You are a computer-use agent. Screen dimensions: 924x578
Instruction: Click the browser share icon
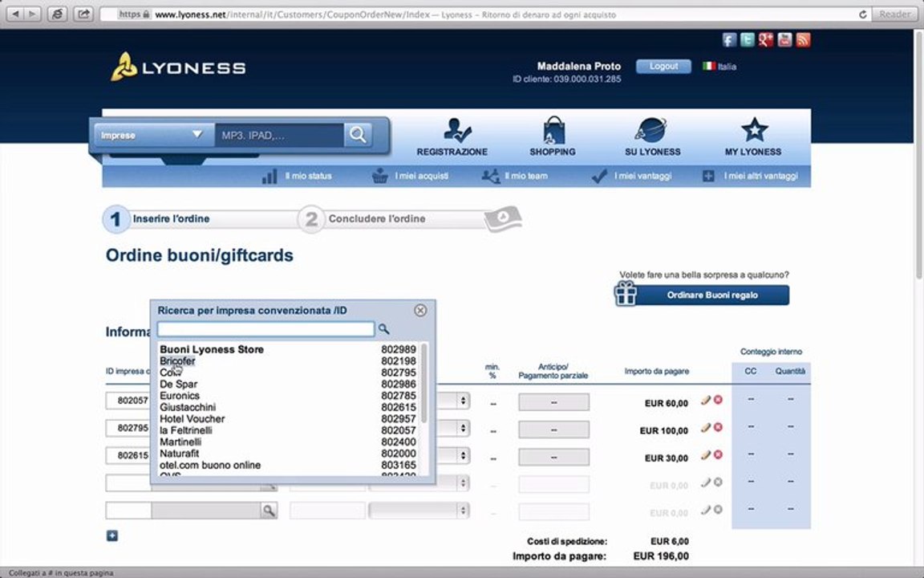[83, 14]
